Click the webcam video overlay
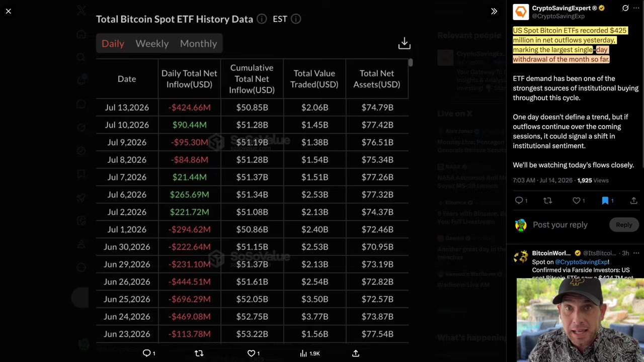Screen dimensions: 644x362 click(580, 320)
